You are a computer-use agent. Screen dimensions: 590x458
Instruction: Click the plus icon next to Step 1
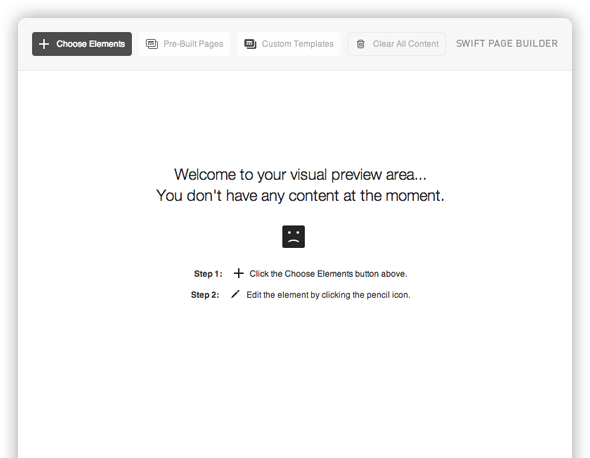click(x=239, y=273)
